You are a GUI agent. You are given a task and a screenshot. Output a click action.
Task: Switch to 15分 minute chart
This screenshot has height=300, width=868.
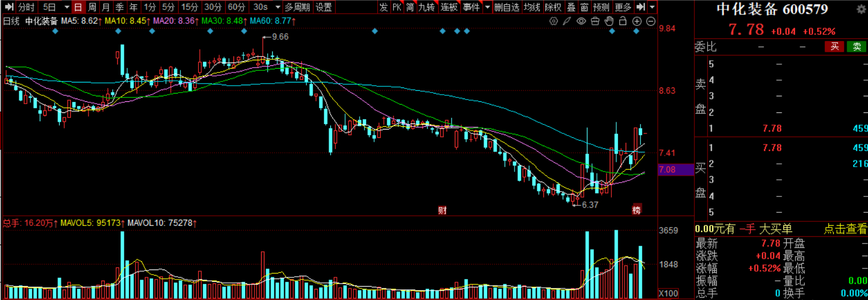[x=190, y=7]
